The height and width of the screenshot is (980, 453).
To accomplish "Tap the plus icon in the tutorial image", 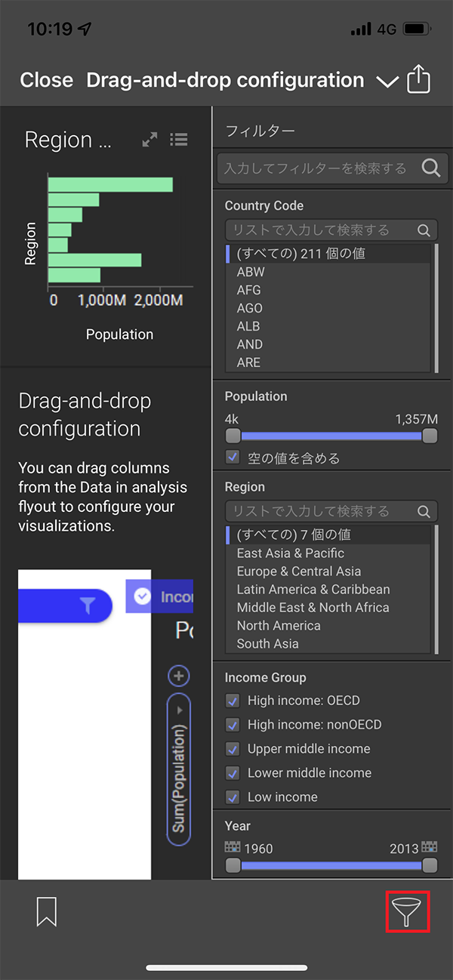I will coord(179,676).
